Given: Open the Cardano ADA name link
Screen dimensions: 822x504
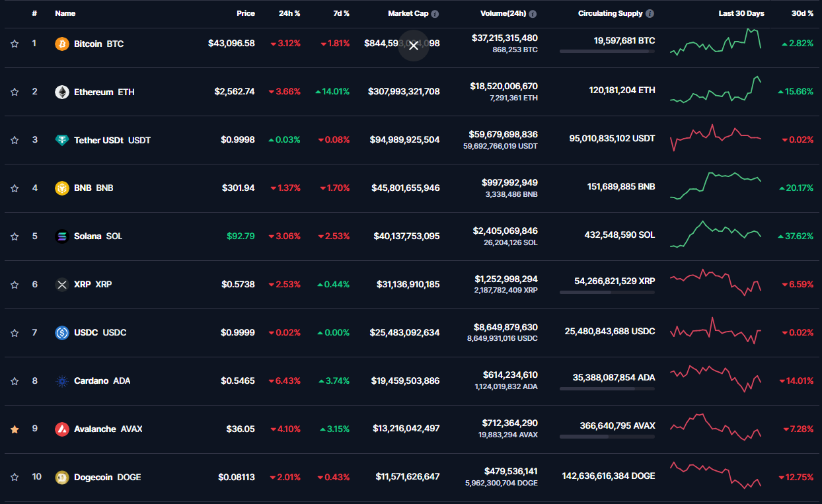Looking at the screenshot, I should pyautogui.click(x=102, y=381).
